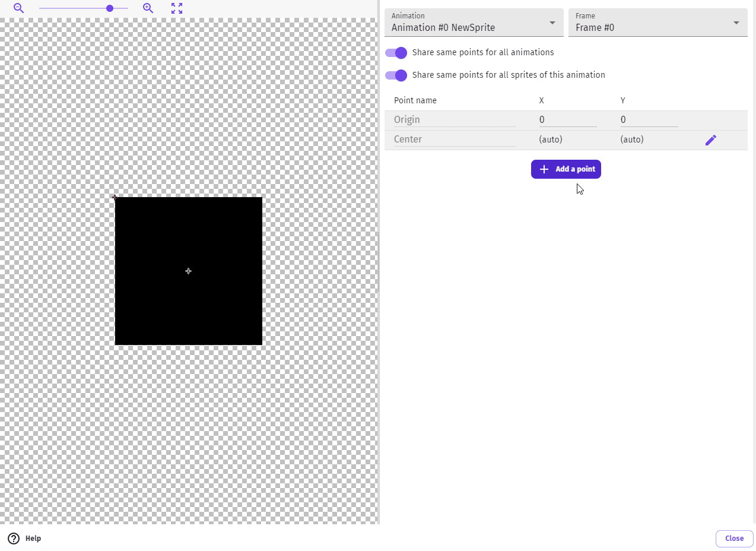Click the Point name column header

415,100
